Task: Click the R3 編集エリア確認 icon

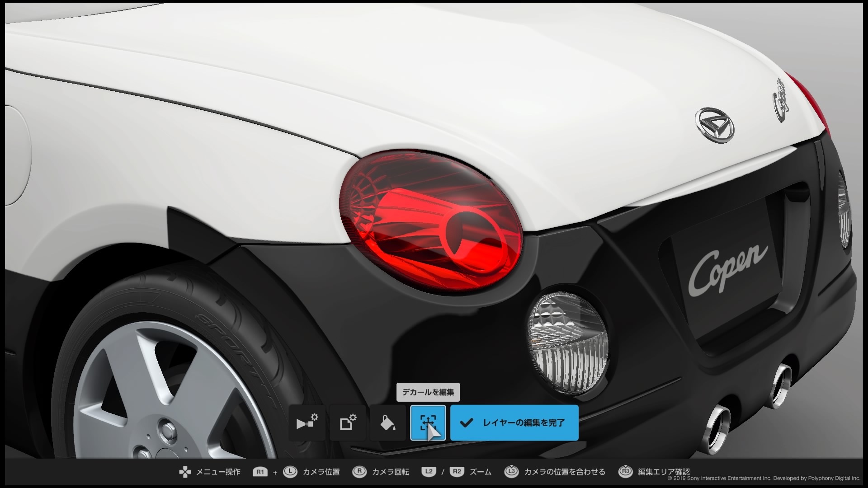Action: click(625, 471)
